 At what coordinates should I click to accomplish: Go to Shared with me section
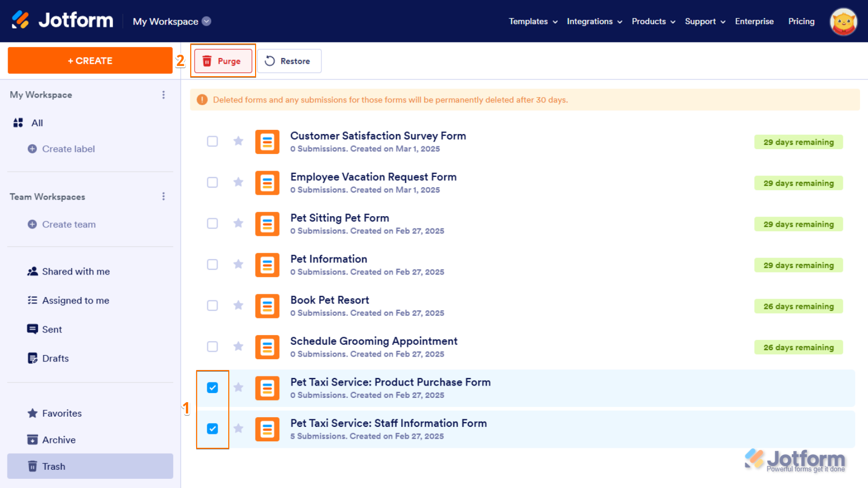tap(76, 271)
